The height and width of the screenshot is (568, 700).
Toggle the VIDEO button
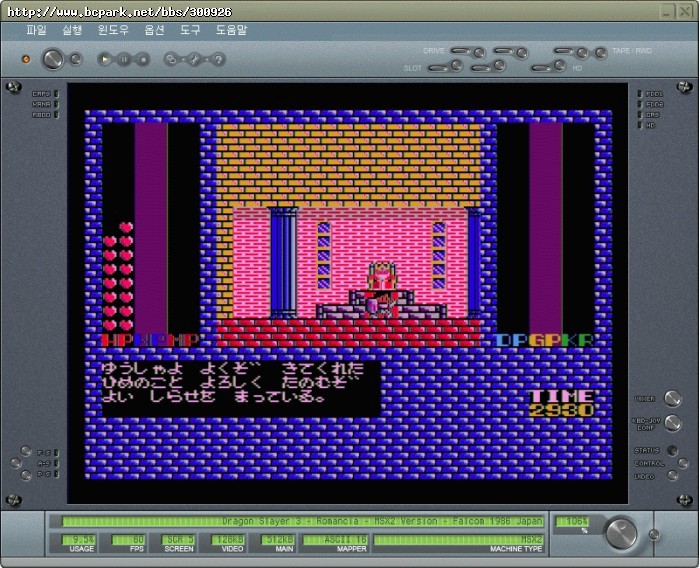(x=672, y=476)
